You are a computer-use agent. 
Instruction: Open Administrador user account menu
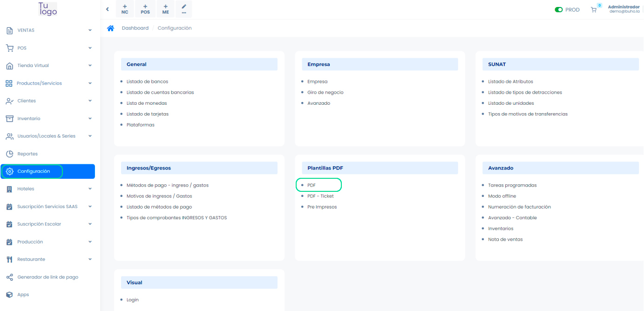pyautogui.click(x=624, y=9)
